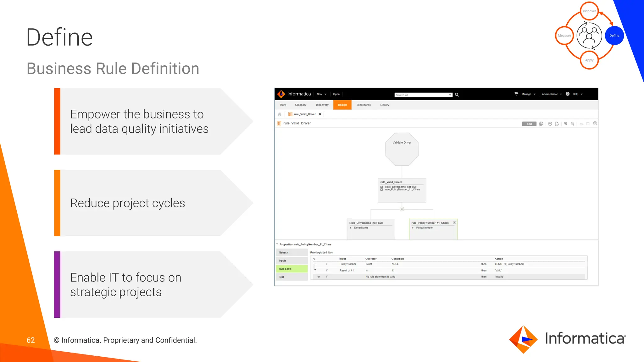Open the Help dropdown menu
644x362 pixels.
click(x=578, y=94)
